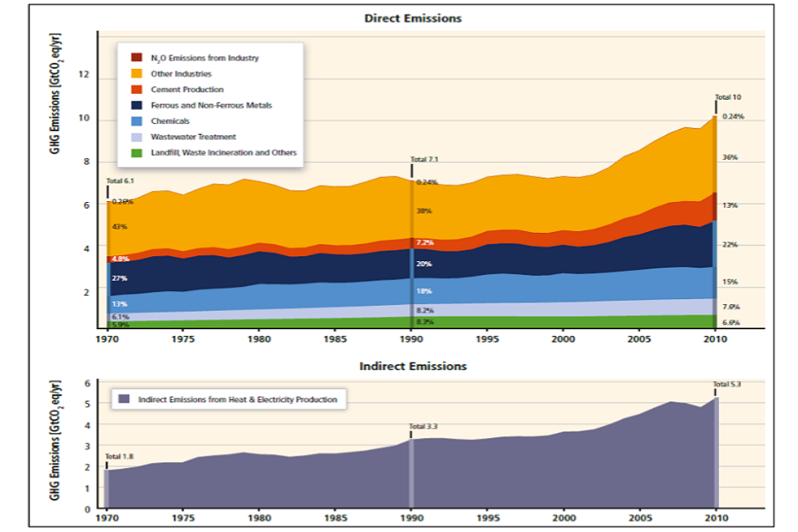Click the Total 3.3 label on indirect chart
Screen dimensions: 798x532
pos(423,426)
